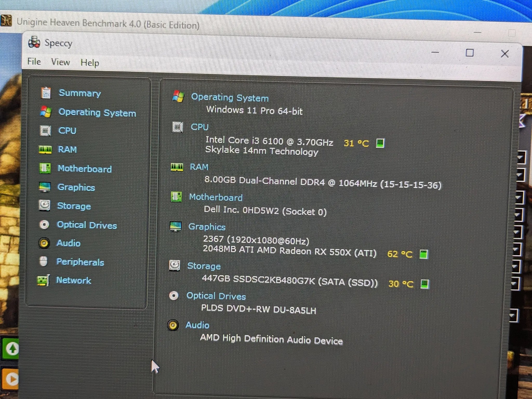Open the Graphics heading in the summary panel
This screenshot has width=532, height=399.
click(207, 227)
